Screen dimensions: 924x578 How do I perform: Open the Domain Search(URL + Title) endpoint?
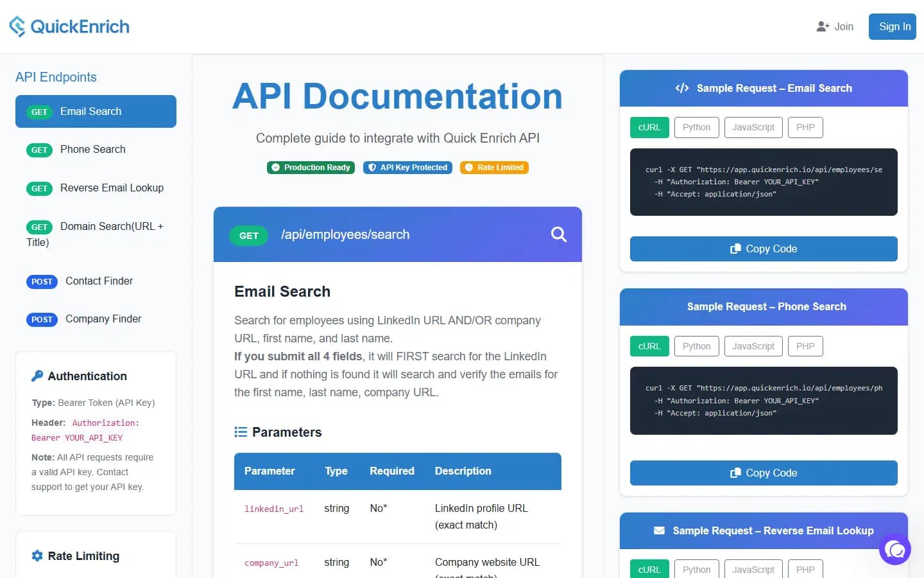pyautogui.click(x=96, y=234)
